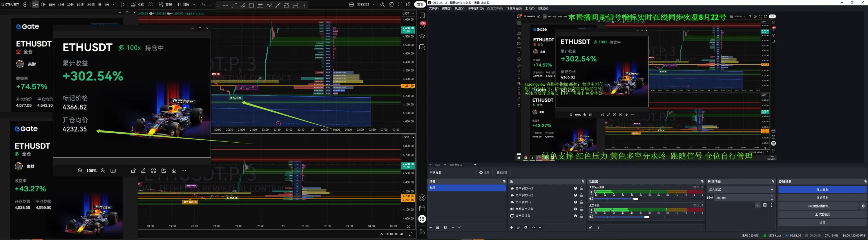
Task: Zoom out the image viewer
Action: click(x=80, y=171)
